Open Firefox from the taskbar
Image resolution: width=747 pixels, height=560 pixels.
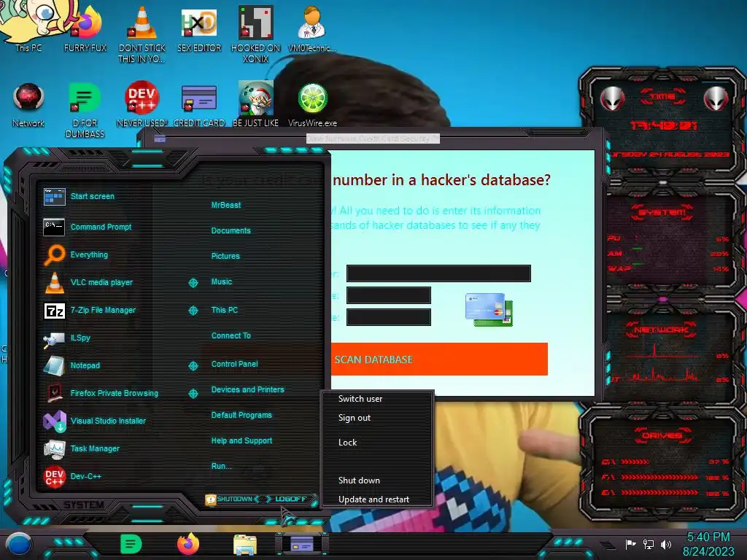click(x=188, y=544)
